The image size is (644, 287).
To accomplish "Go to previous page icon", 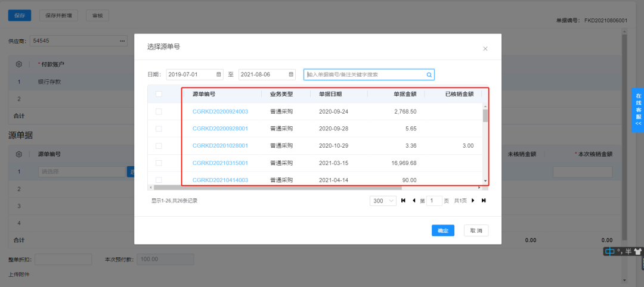I will coord(414,201).
